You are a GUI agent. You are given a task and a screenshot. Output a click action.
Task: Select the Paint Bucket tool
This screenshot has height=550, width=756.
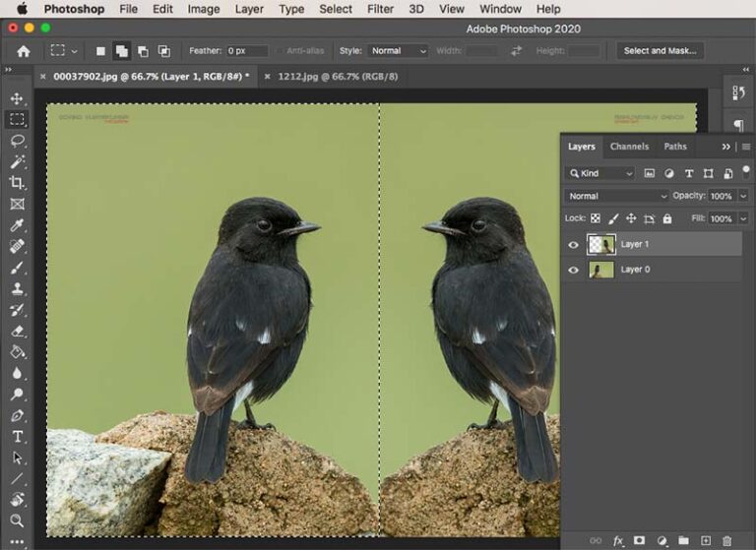pyautogui.click(x=18, y=352)
